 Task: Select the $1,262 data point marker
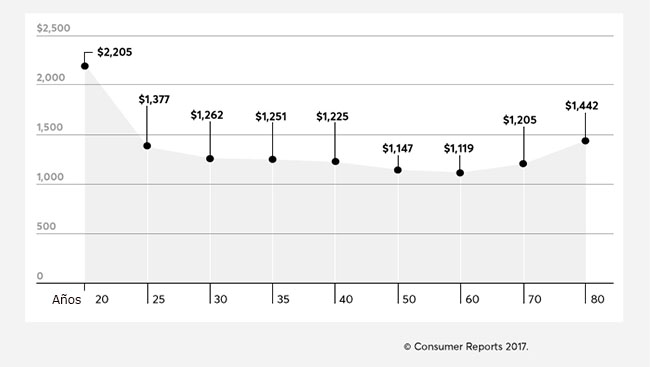[x=210, y=158]
